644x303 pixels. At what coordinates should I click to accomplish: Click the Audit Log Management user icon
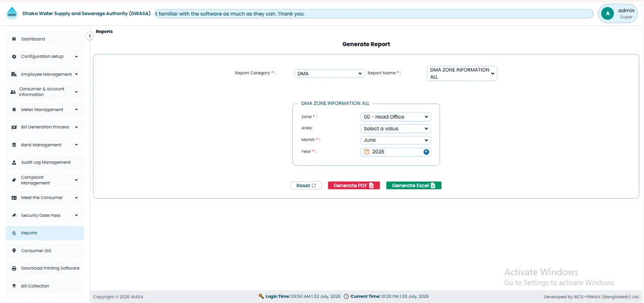coord(14,163)
